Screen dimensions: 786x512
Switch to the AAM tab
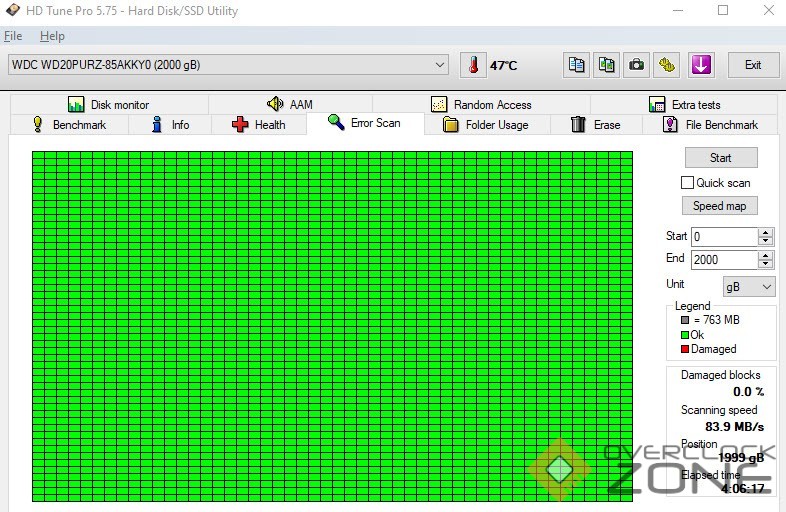coord(290,104)
